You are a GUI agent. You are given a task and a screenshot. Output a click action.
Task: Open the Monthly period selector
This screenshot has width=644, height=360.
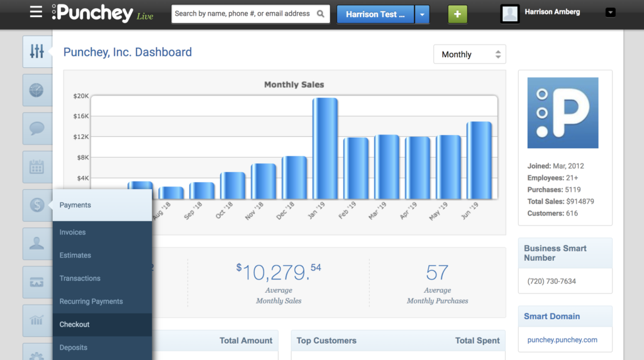pyautogui.click(x=469, y=54)
